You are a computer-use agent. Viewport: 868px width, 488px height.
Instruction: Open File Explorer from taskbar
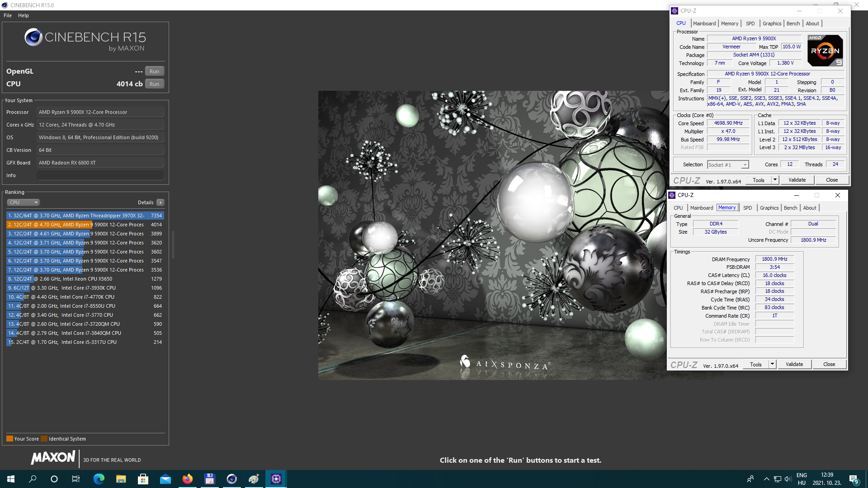121,479
